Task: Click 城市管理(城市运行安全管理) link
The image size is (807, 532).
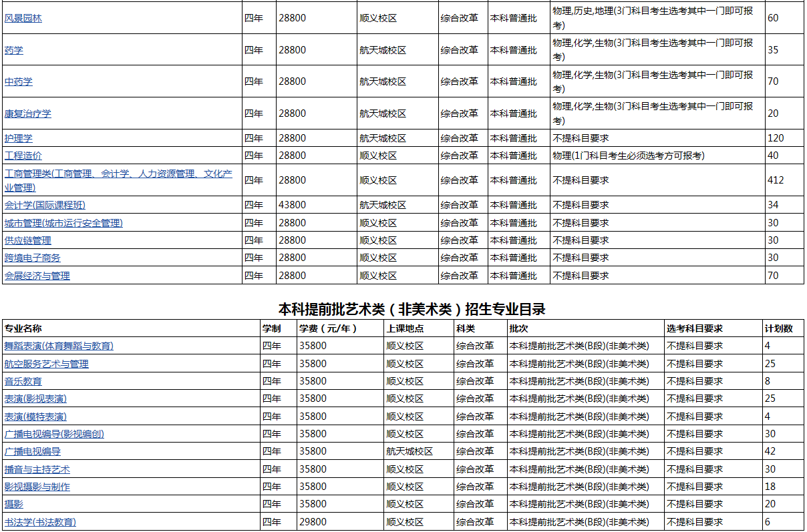Action: coord(63,223)
